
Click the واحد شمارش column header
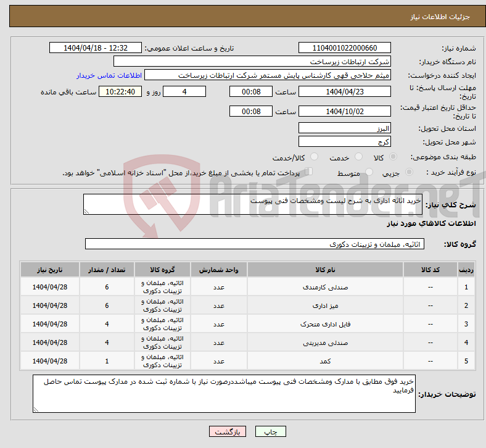(219, 270)
